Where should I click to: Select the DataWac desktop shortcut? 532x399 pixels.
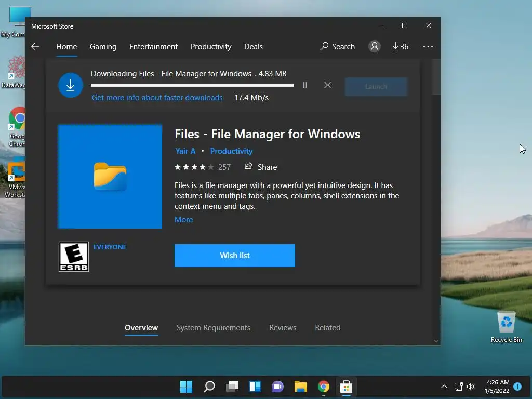click(14, 72)
